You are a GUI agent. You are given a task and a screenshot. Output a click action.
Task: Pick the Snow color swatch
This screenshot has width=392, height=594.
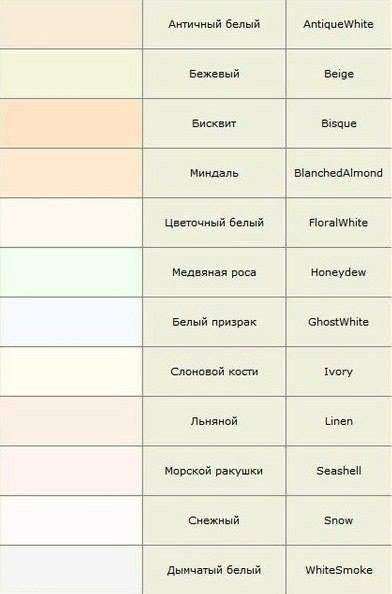71,520
